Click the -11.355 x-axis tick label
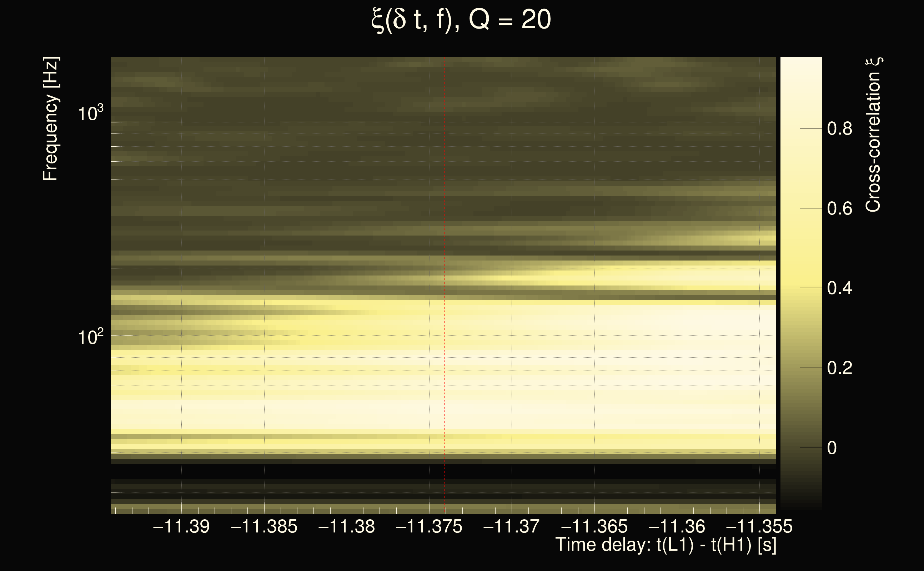This screenshot has height=571, width=924. click(759, 526)
